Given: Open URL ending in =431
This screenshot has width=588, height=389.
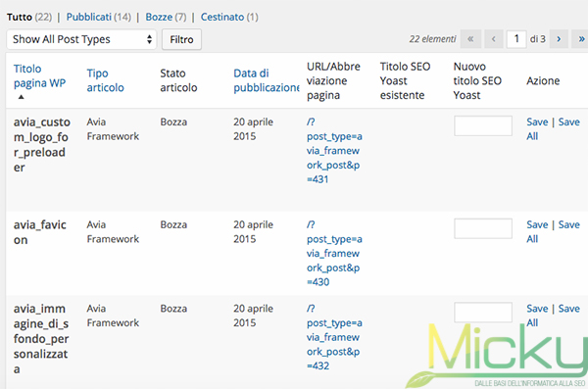Looking at the screenshot, I should [334, 151].
